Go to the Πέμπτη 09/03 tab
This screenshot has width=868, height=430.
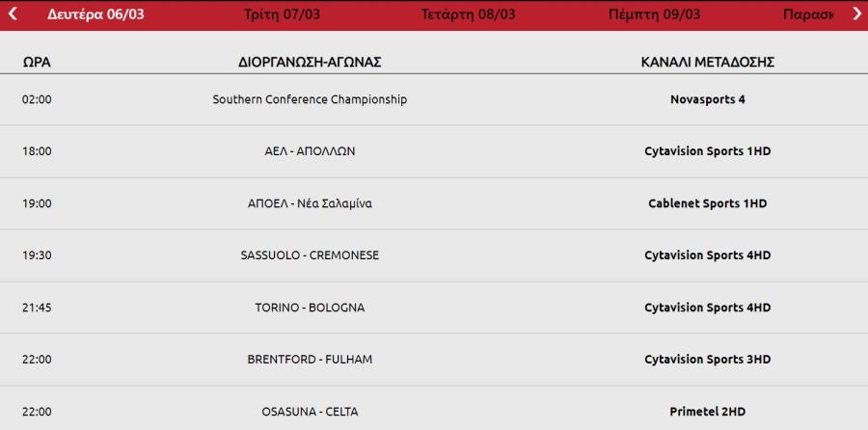pyautogui.click(x=654, y=14)
